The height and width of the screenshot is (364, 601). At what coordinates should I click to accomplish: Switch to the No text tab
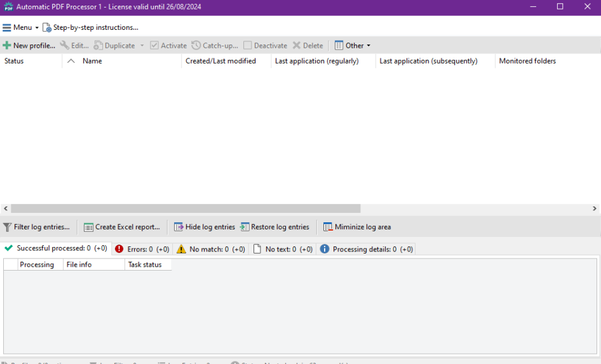(x=283, y=249)
